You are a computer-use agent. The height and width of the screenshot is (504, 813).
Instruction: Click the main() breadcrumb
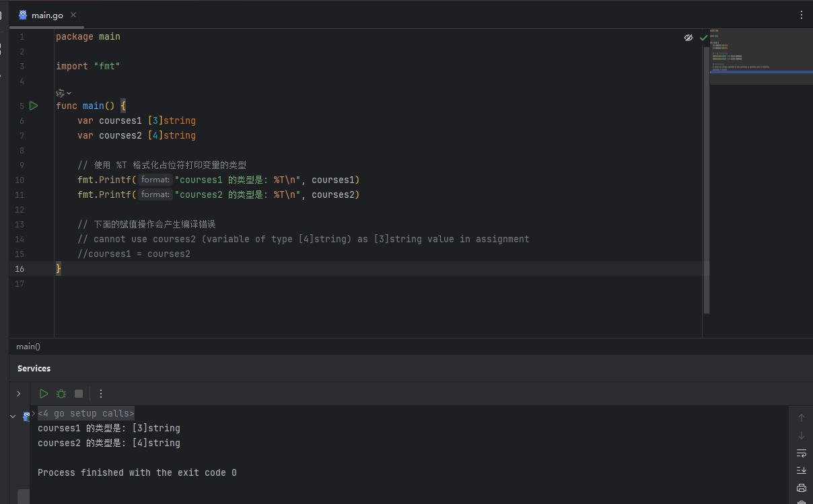(28, 347)
